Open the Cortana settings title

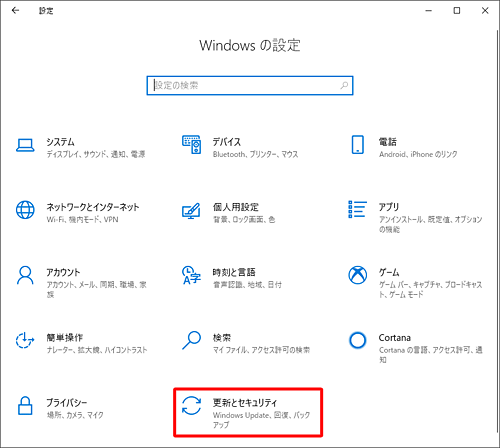coord(394,338)
